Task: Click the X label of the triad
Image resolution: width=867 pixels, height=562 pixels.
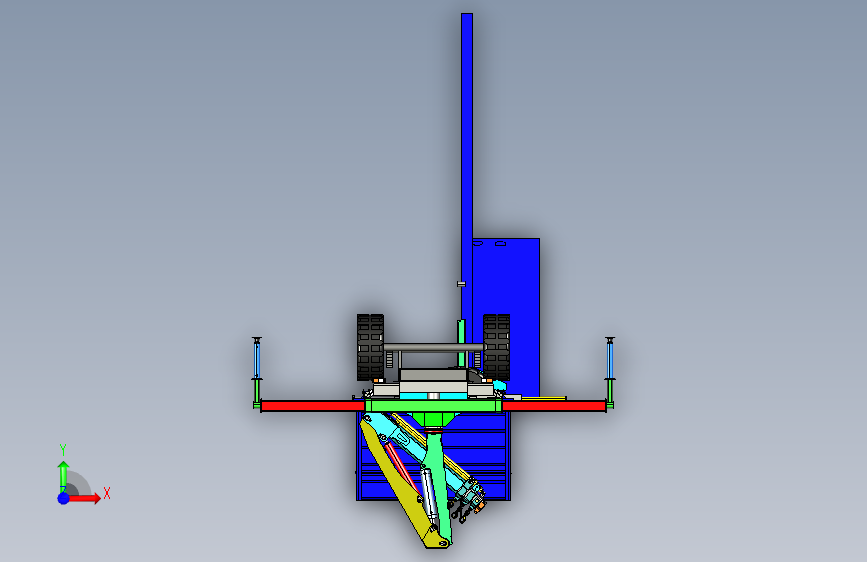Action: click(107, 493)
